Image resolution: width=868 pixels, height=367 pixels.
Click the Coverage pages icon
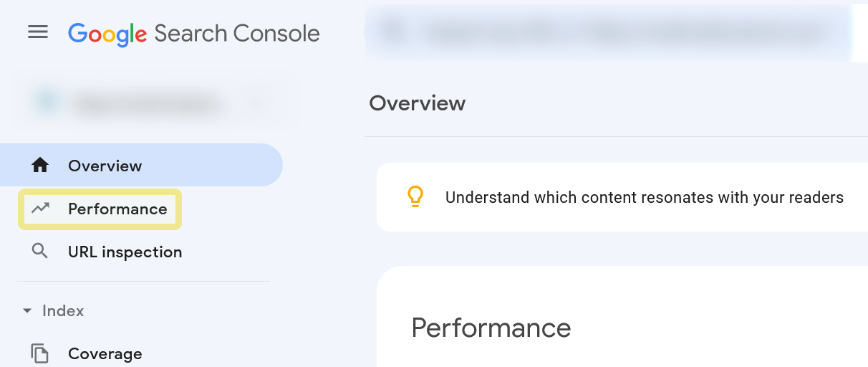pos(40,353)
